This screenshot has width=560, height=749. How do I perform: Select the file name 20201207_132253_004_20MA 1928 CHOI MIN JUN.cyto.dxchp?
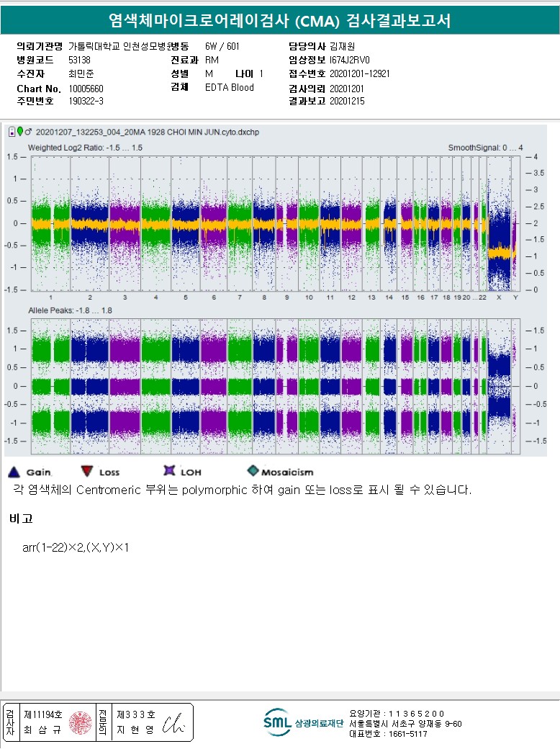click(148, 133)
